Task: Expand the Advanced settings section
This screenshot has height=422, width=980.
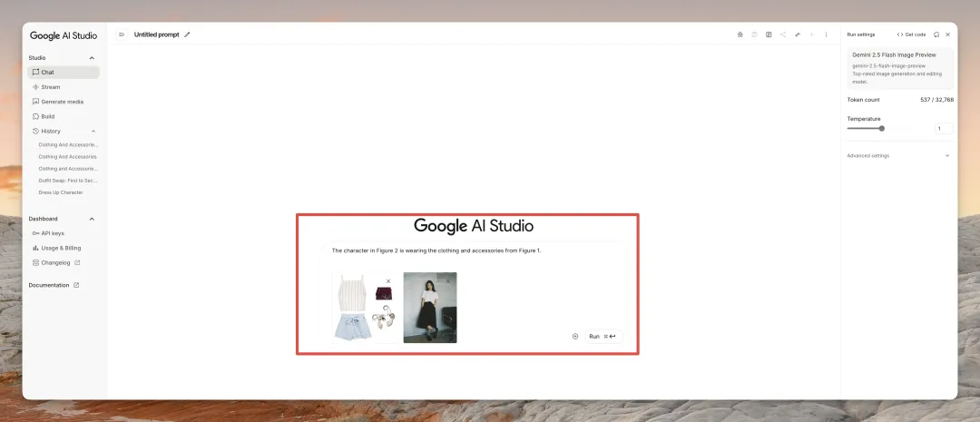Action: [946, 155]
